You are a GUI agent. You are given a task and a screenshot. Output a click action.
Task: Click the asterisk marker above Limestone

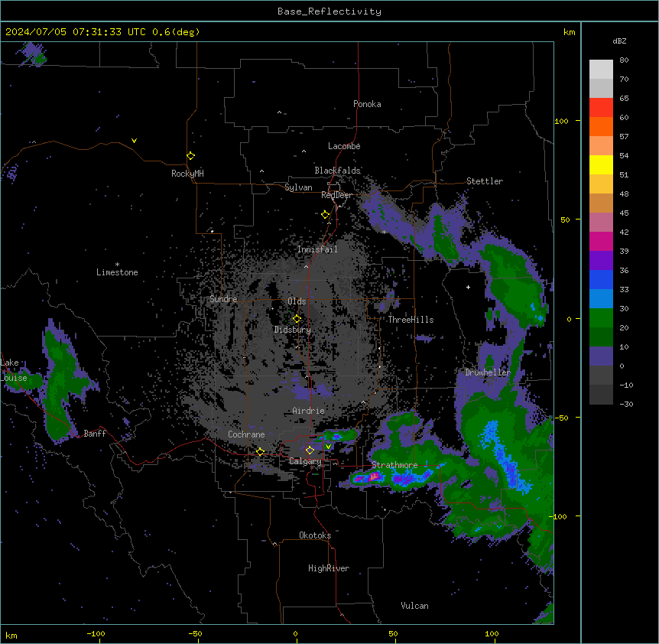(117, 265)
